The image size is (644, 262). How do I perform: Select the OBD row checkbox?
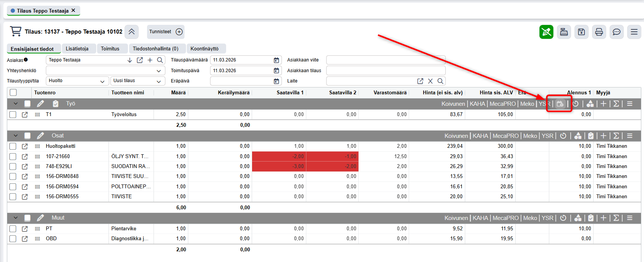pos(13,239)
